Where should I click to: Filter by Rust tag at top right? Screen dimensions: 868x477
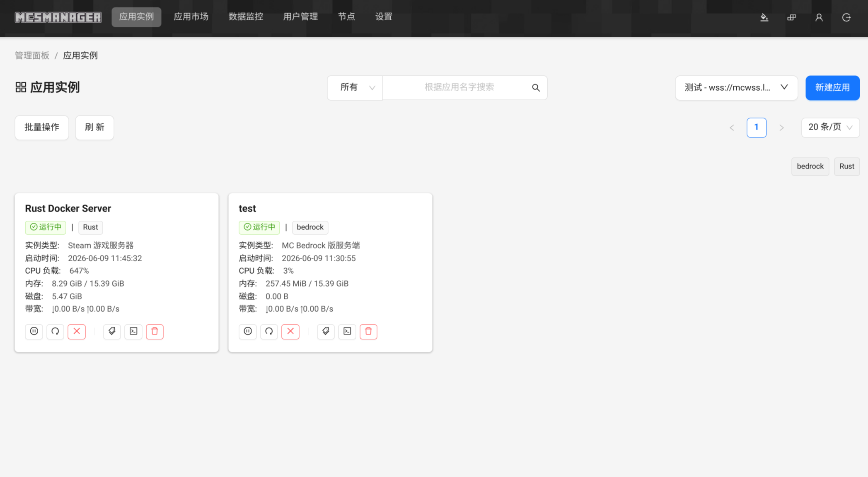(x=846, y=166)
